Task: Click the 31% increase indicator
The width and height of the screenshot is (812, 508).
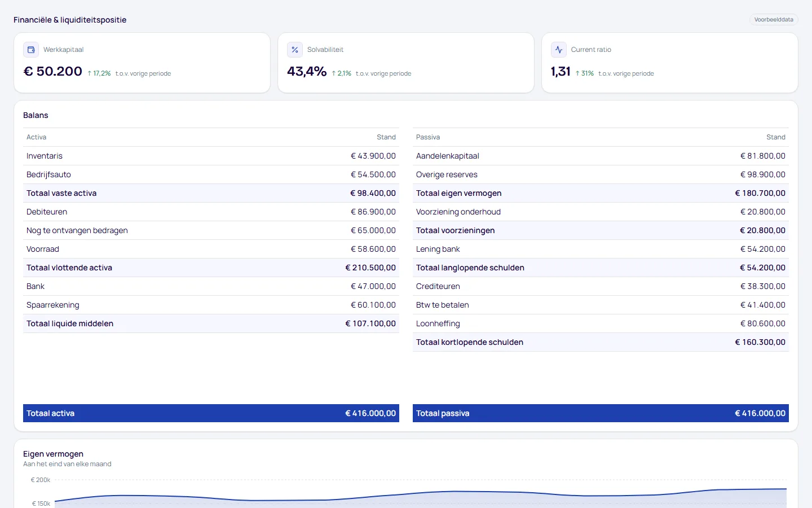Action: coord(584,73)
